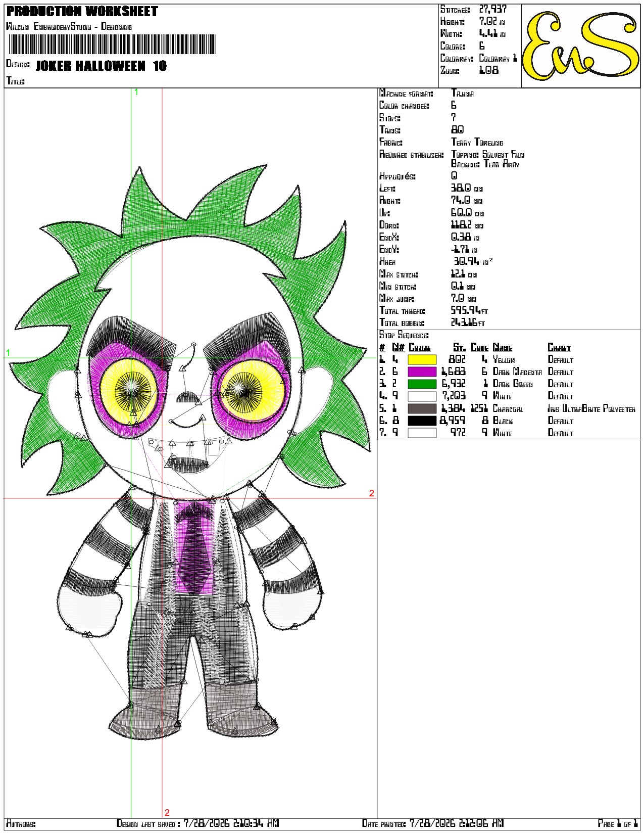Click the Left value 38.0 mm
Image resolution: width=644 pixels, height=834 pixels.
467,188
